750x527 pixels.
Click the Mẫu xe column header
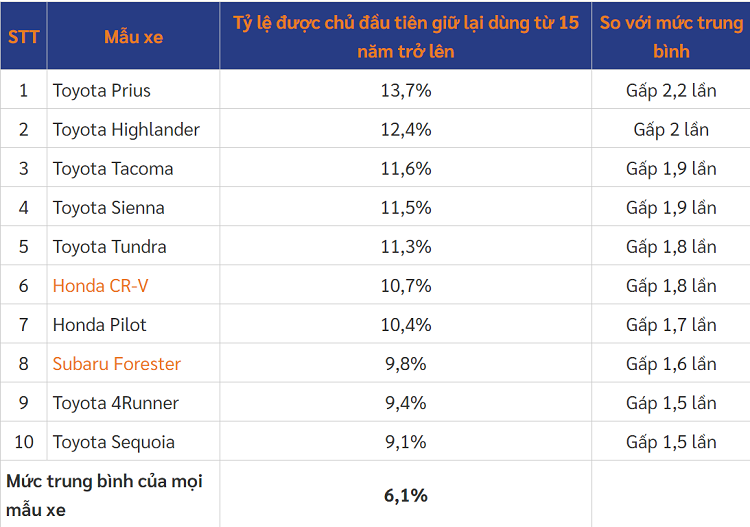click(x=133, y=36)
